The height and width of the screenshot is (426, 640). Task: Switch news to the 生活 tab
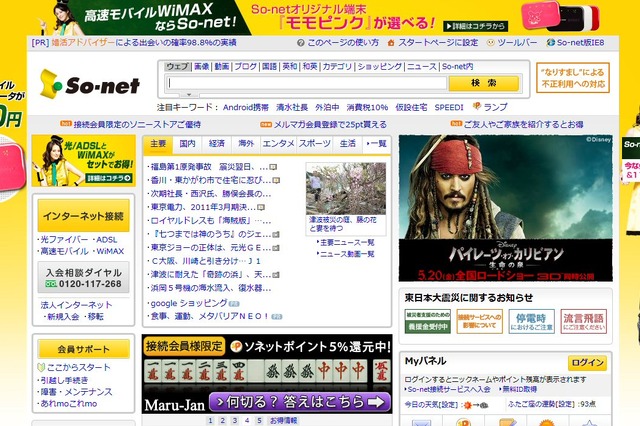tap(348, 144)
